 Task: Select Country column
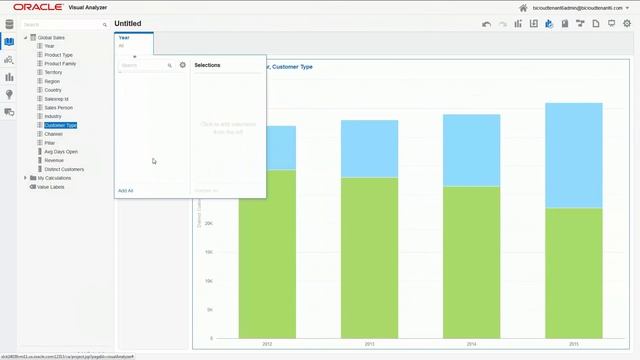click(53, 90)
